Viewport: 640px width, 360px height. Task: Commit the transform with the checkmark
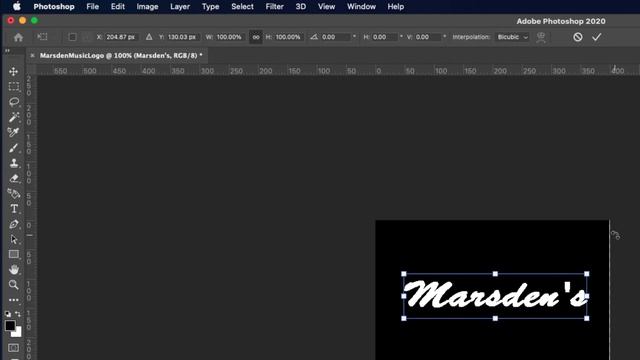point(597,37)
